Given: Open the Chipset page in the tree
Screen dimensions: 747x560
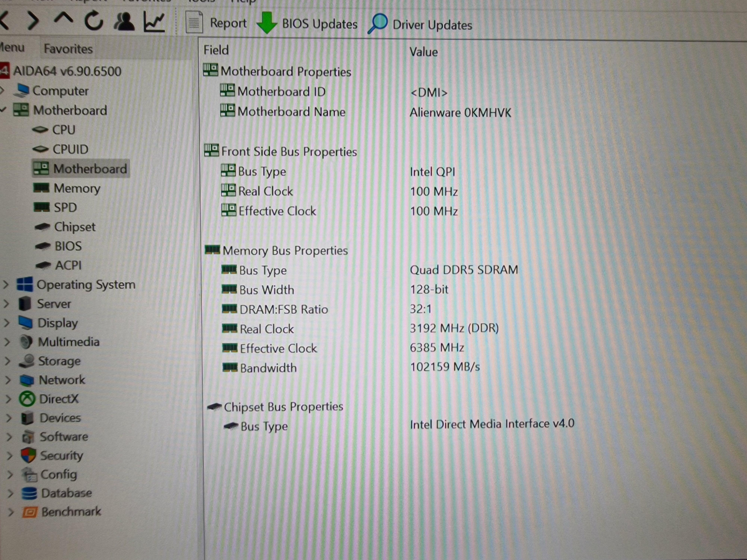Looking at the screenshot, I should point(75,227).
